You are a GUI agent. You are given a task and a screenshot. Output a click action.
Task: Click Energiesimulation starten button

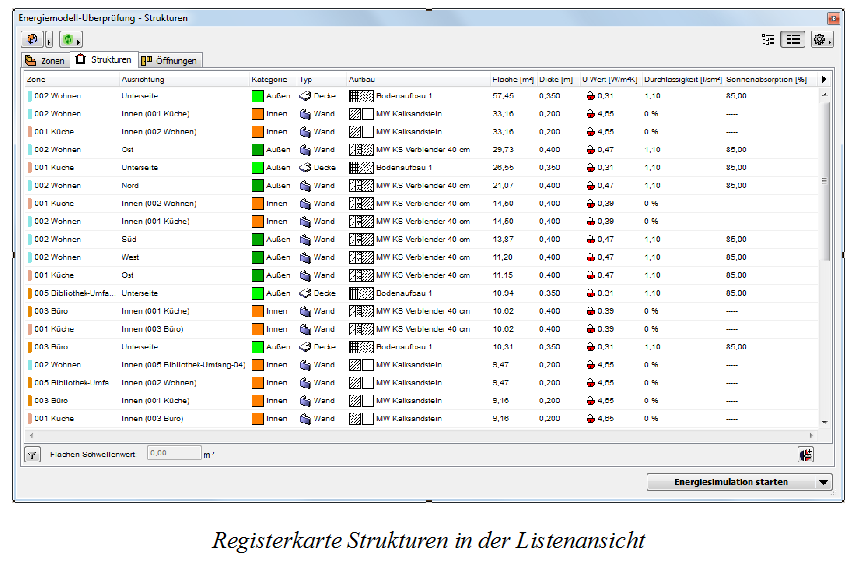click(x=731, y=482)
